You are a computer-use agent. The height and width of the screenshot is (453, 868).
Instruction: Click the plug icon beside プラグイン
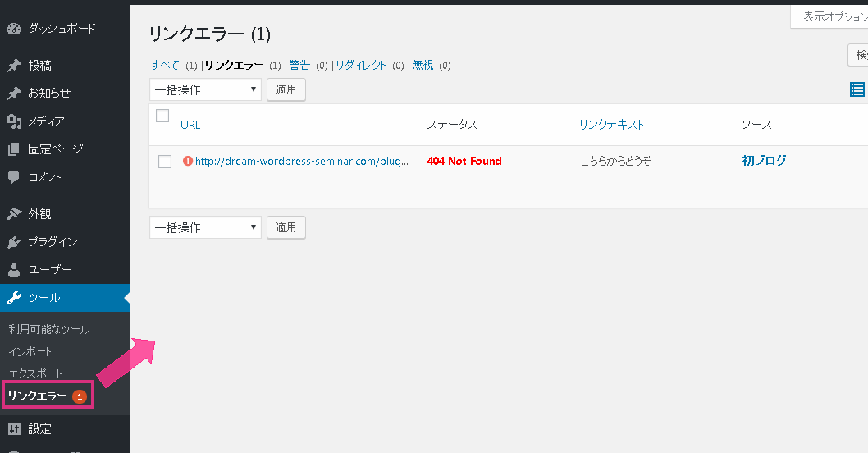(x=14, y=241)
